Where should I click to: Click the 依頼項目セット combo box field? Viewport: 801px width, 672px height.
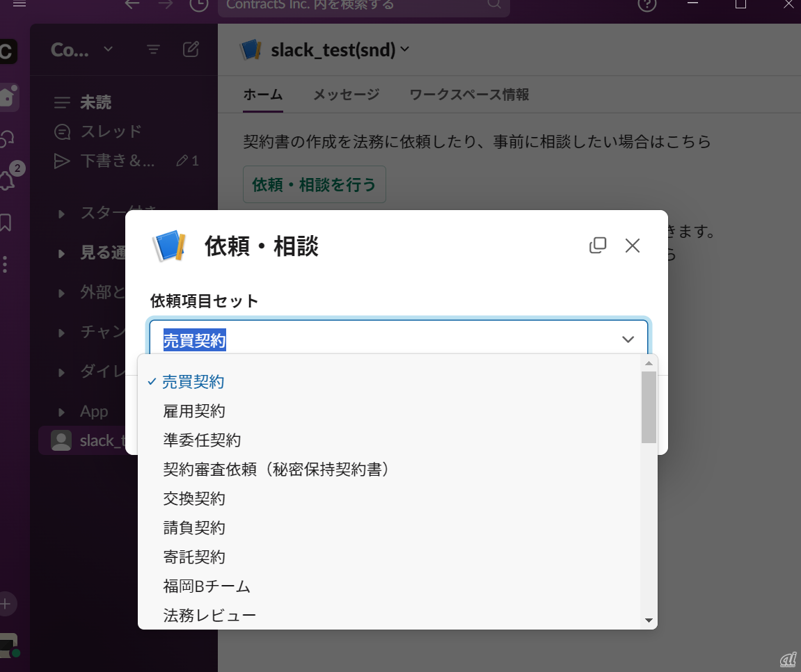coord(399,338)
